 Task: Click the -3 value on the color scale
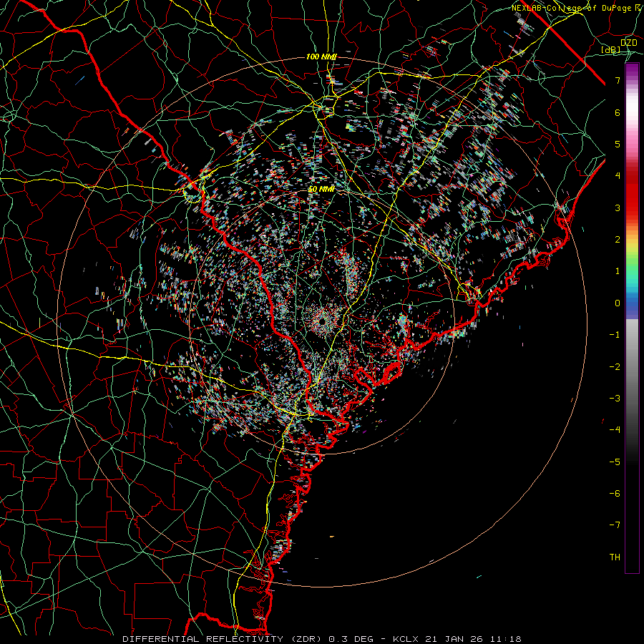coord(615,399)
